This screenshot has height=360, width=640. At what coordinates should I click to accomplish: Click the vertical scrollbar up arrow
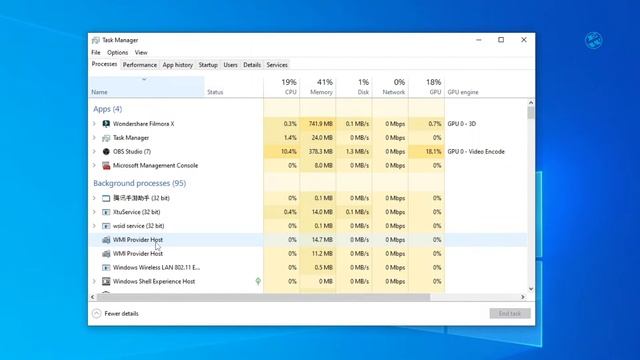(x=531, y=102)
